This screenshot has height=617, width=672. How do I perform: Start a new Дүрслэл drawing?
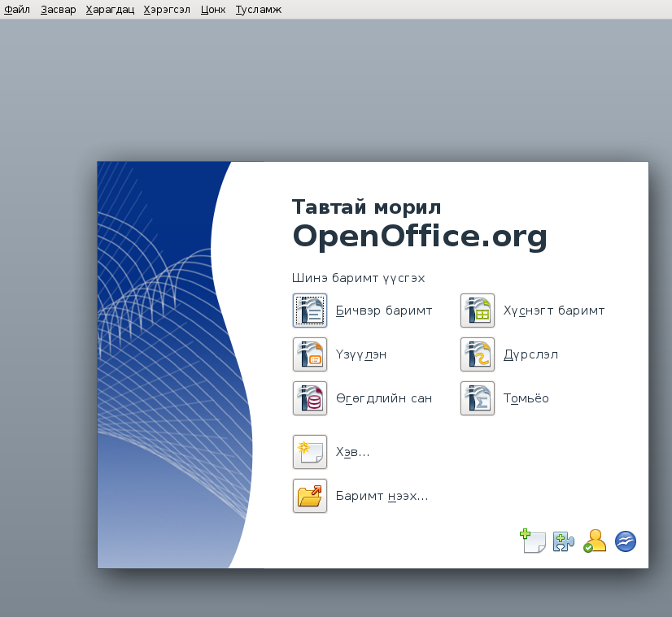pyautogui.click(x=478, y=354)
